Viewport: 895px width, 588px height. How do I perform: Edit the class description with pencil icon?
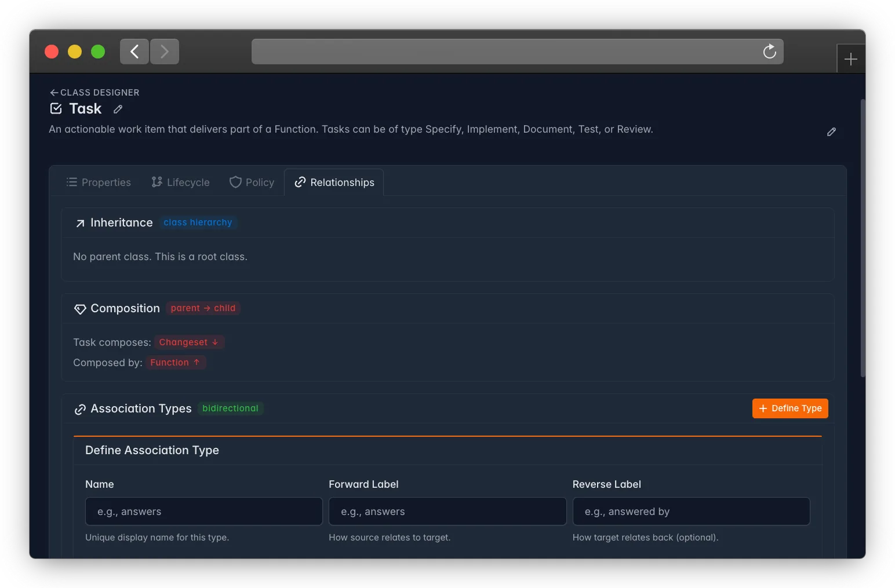pyautogui.click(x=831, y=132)
